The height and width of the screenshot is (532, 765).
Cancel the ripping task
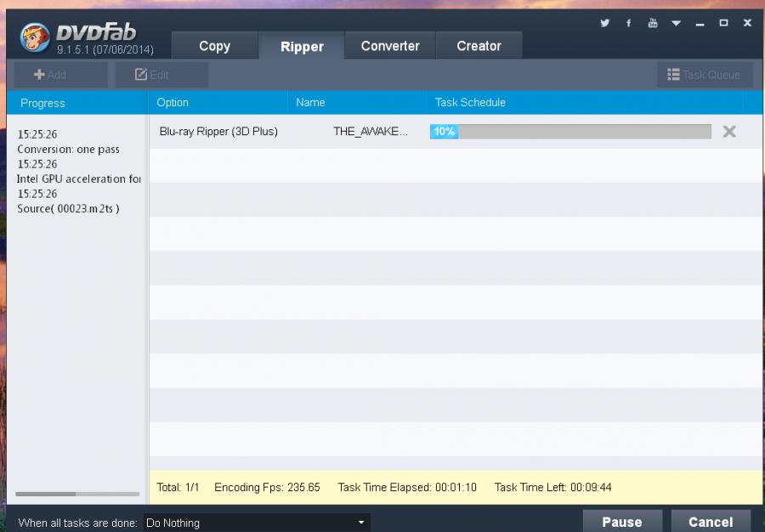(x=711, y=522)
